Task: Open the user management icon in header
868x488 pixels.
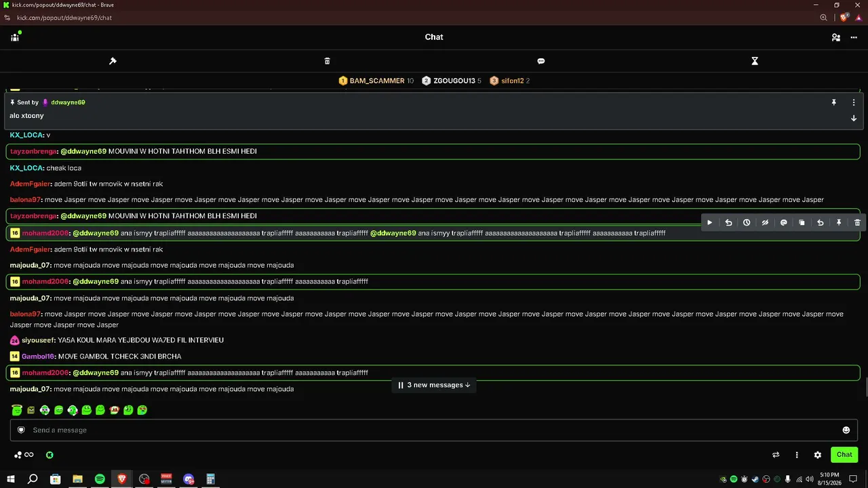Action: 836,37
